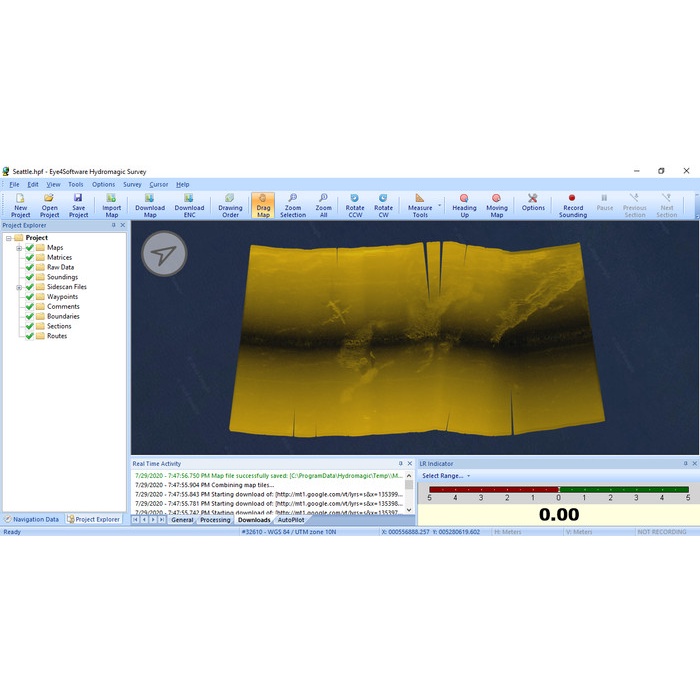Viewport: 700px width, 700px height.
Task: Open the File menu
Action: [x=14, y=184]
